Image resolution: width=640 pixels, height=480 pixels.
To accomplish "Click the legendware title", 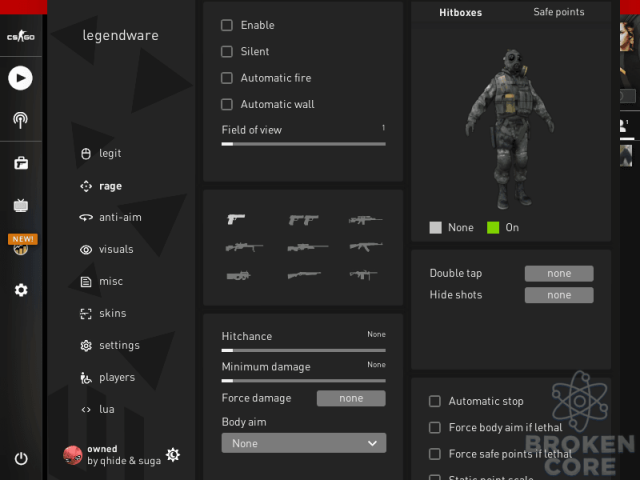I will pos(121,36).
